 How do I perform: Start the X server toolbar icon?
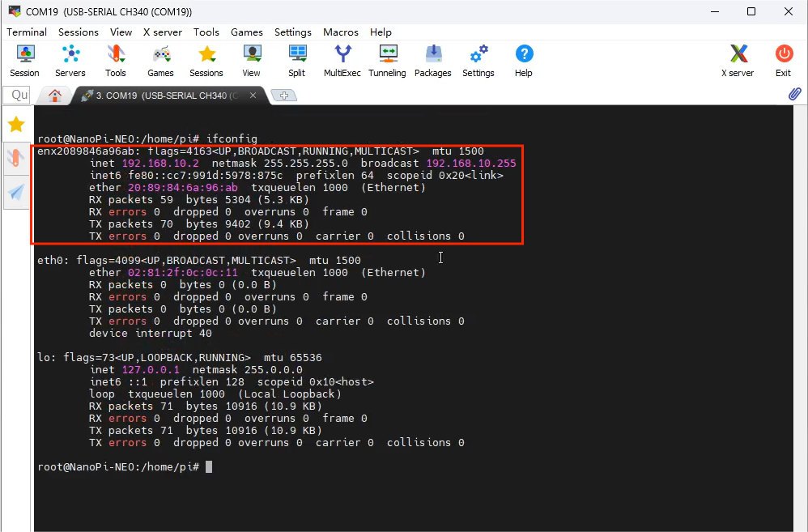(738, 61)
